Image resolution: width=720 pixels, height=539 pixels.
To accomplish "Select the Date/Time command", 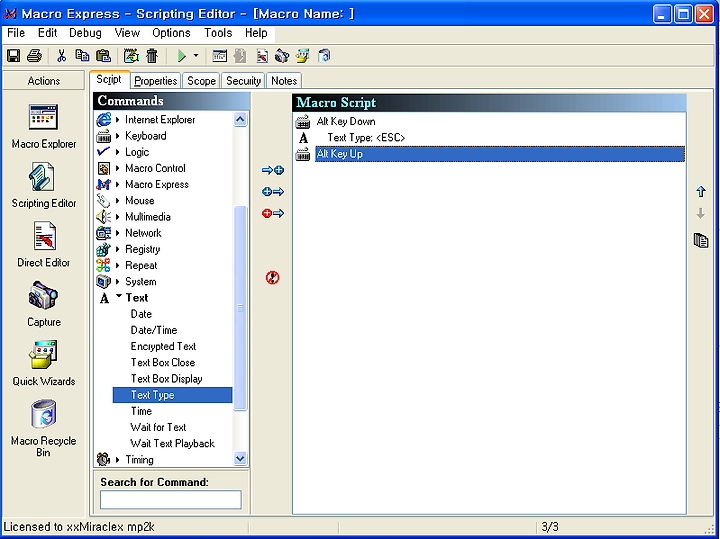I will (153, 330).
